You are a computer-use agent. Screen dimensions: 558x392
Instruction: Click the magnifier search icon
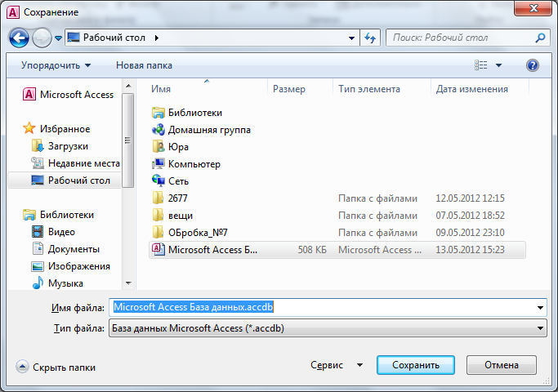click(540, 38)
